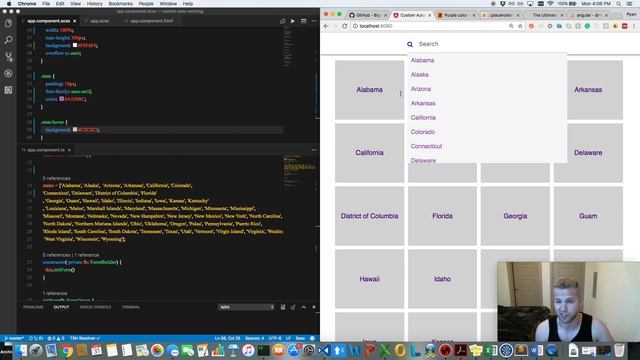The width and height of the screenshot is (640, 360).
Task: Select Connecticut in the autocomplete dropdown list
Action: click(426, 146)
